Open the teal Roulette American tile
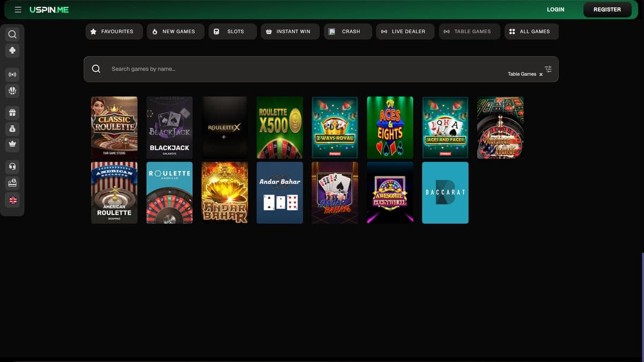The width and height of the screenshot is (644, 362). [x=170, y=193]
